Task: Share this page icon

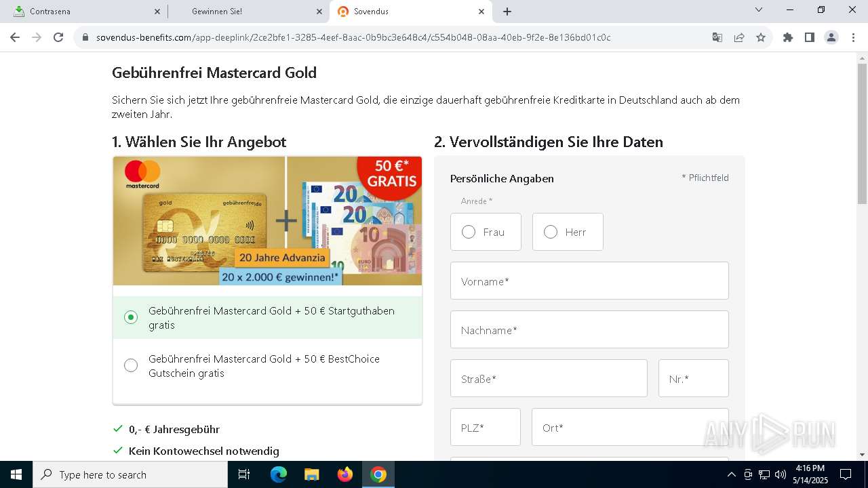Action: (x=739, y=37)
